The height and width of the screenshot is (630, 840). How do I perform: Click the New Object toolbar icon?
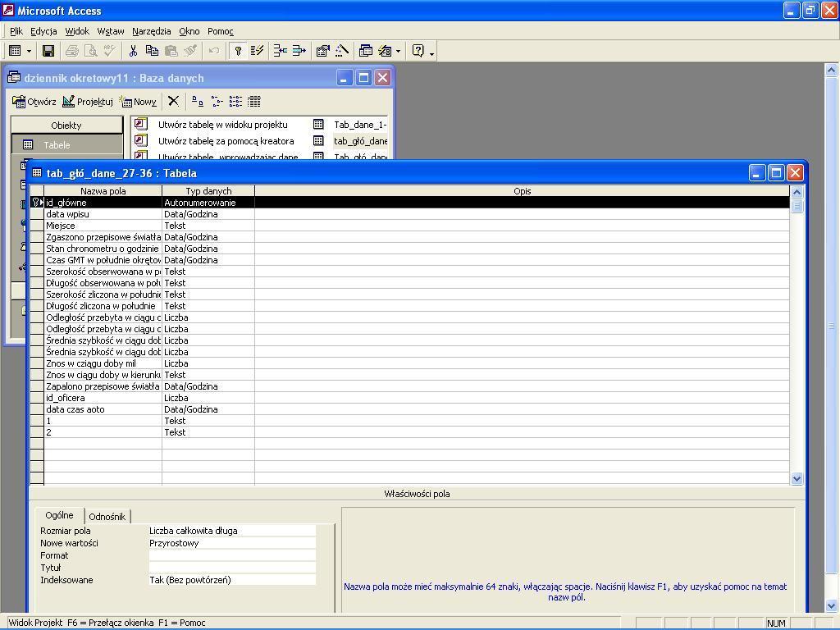(386, 51)
